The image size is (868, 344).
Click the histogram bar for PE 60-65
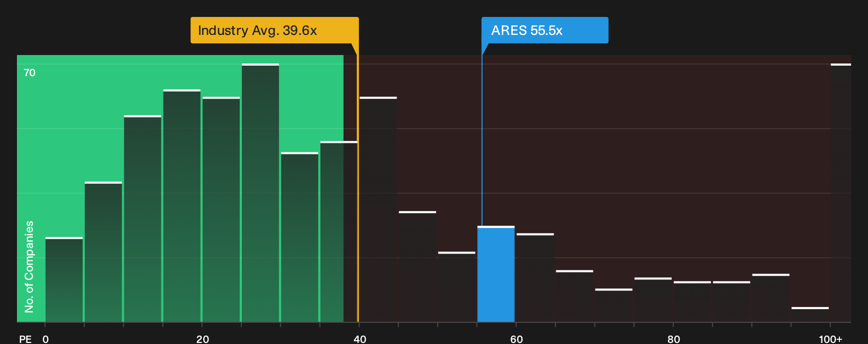(535, 278)
